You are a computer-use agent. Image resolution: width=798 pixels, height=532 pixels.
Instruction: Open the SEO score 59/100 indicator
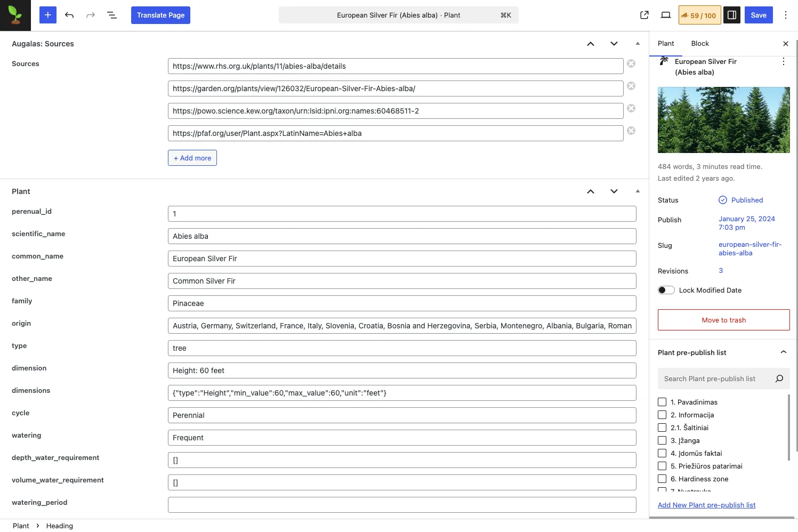tap(699, 15)
